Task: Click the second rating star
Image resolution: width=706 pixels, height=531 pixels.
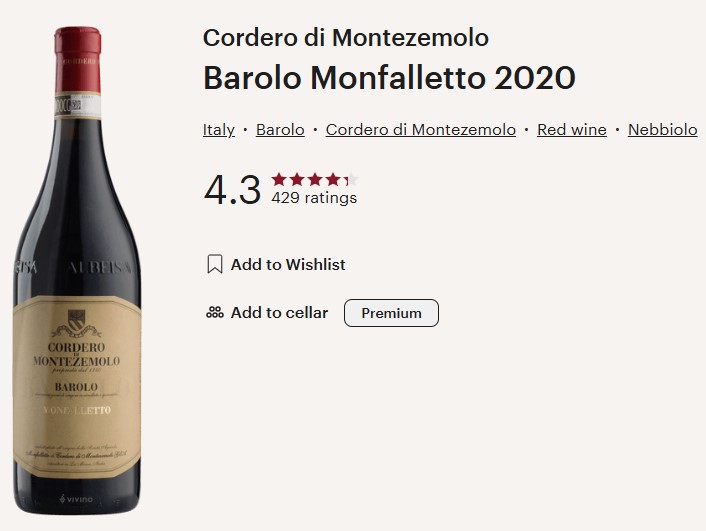Action: click(x=297, y=180)
